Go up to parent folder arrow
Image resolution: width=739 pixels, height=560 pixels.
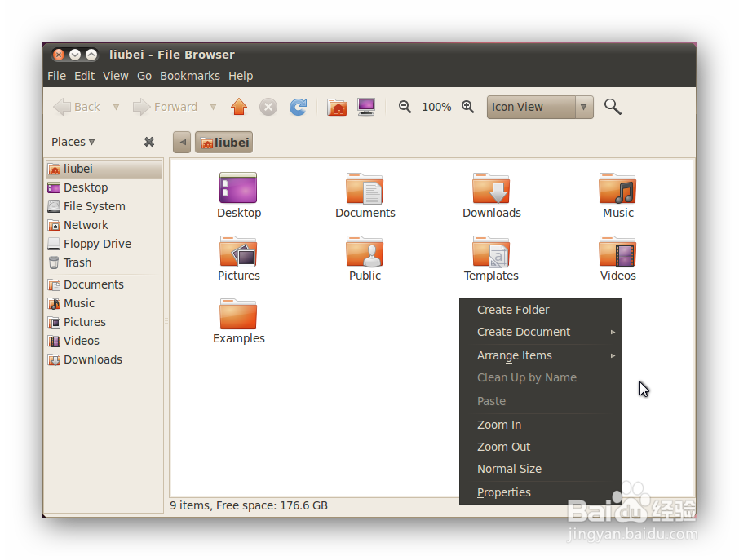tap(239, 107)
